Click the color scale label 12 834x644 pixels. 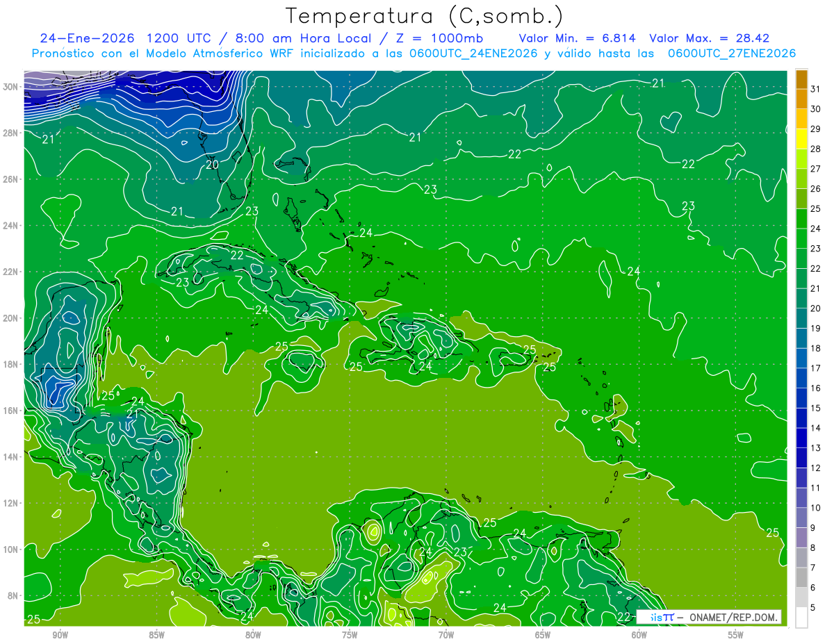[815, 468]
